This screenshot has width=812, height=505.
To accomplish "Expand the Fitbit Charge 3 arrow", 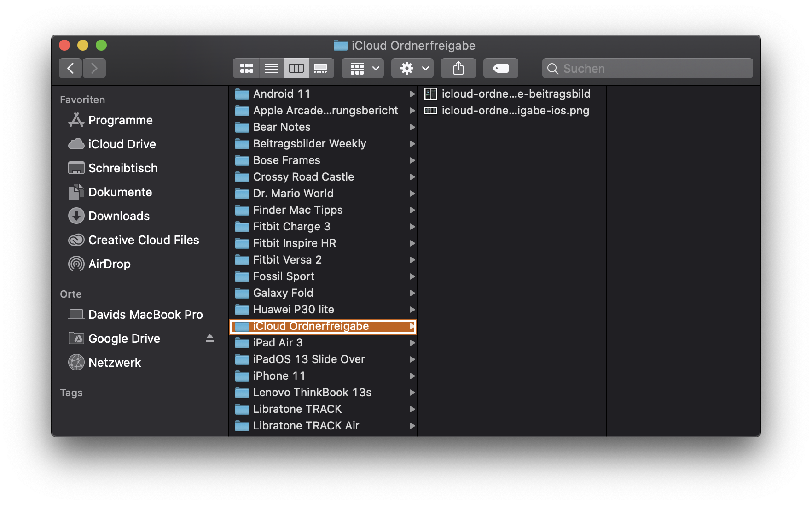I will tap(412, 227).
